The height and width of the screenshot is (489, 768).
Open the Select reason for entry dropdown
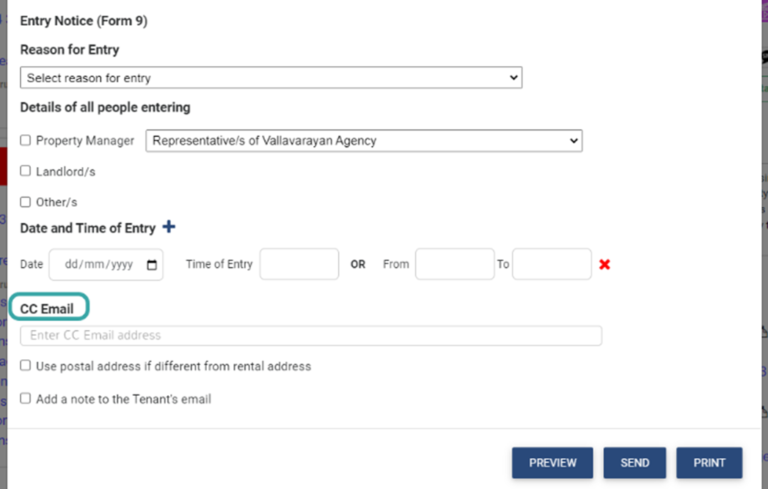pos(271,77)
